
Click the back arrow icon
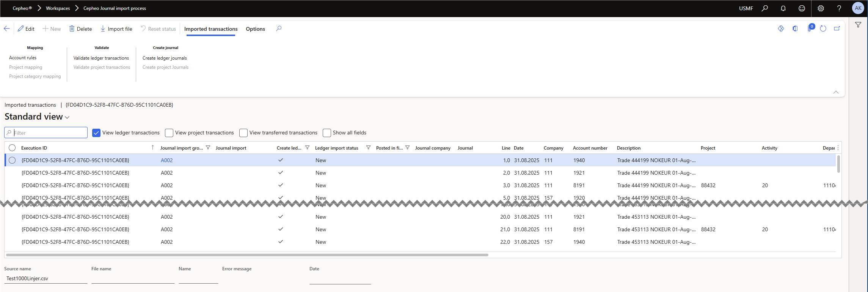7,29
